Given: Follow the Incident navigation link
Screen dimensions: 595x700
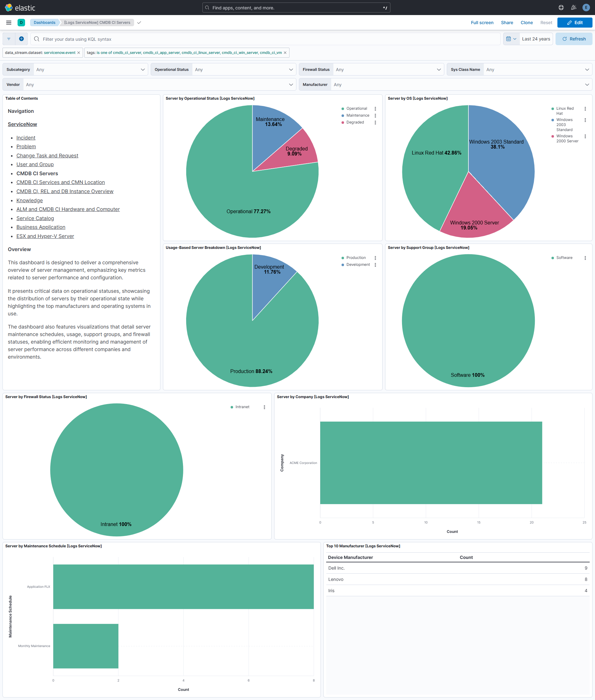Looking at the screenshot, I should [26, 137].
